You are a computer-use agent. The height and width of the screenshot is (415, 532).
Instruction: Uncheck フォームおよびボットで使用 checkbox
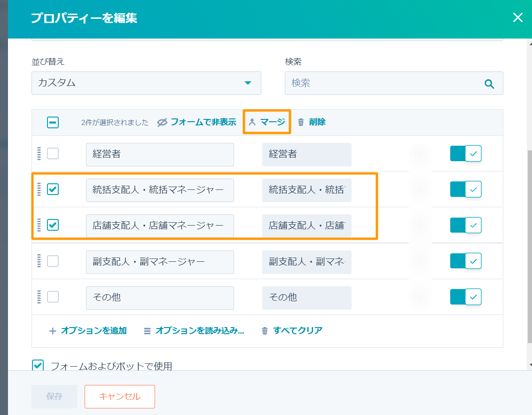pyautogui.click(x=38, y=365)
